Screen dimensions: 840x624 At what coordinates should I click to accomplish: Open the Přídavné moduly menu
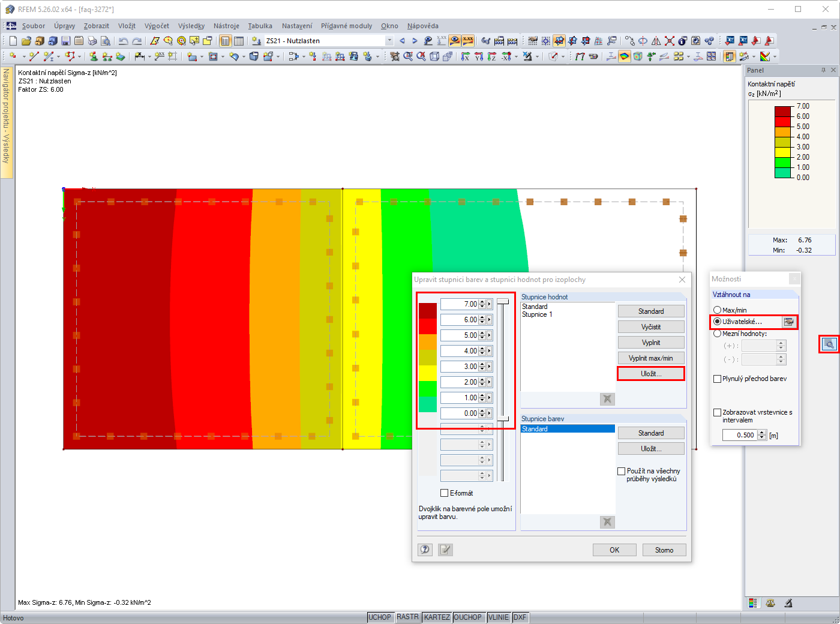click(x=346, y=26)
